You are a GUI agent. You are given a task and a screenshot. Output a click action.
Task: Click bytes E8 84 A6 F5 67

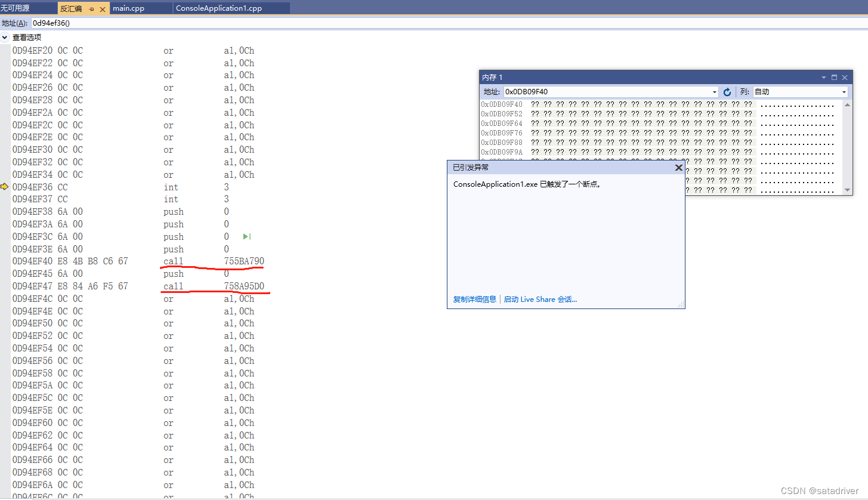click(x=92, y=286)
